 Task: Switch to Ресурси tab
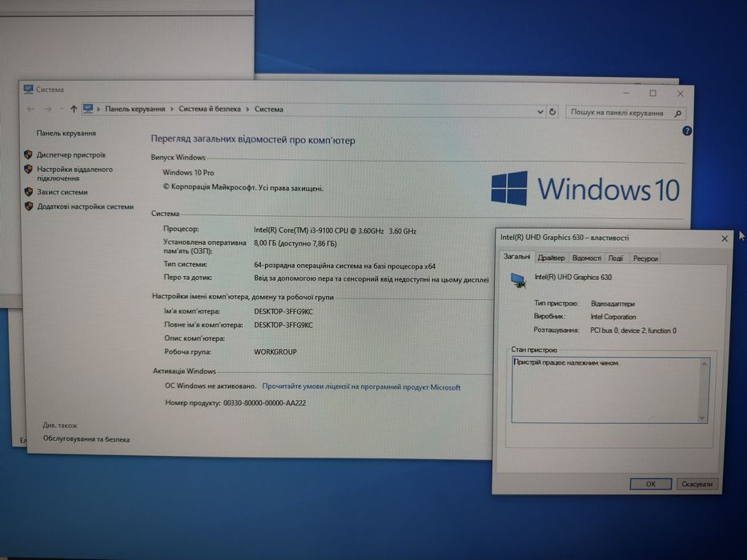click(645, 258)
